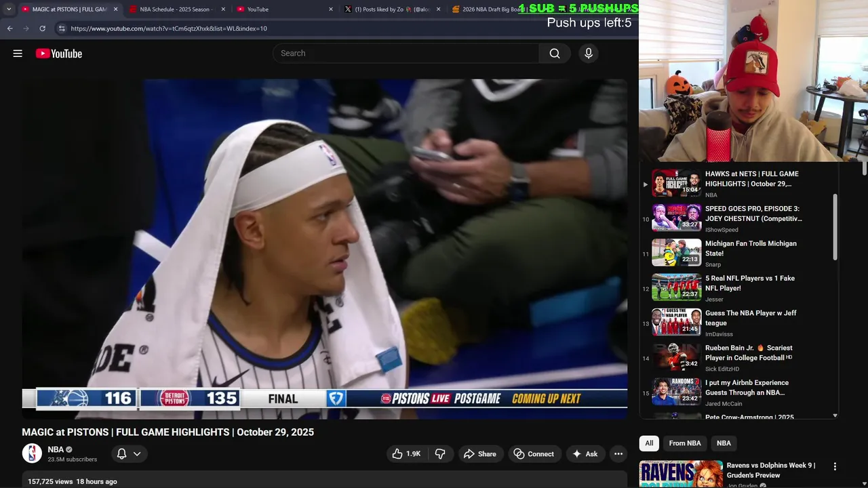Close the NBA Schedule tab
Viewport: 868px width, 488px height.
tap(223, 9)
